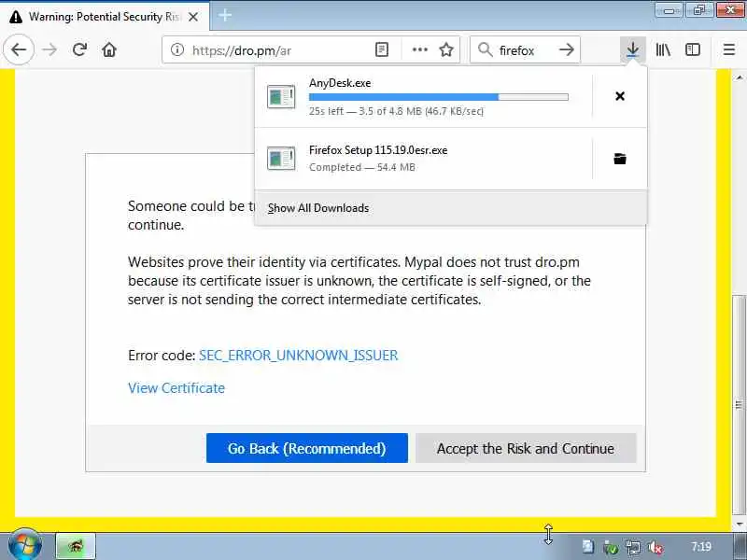
Task: Submit the firefox search with arrow
Action: coord(567,49)
